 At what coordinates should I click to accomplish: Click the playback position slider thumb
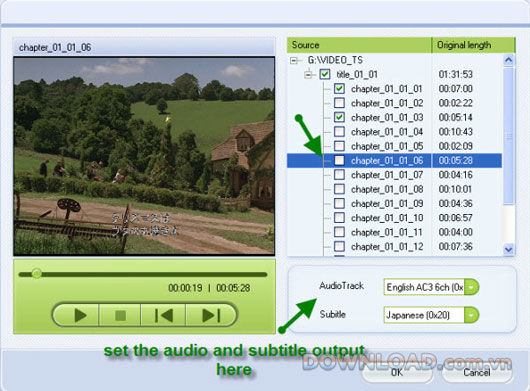(x=37, y=273)
